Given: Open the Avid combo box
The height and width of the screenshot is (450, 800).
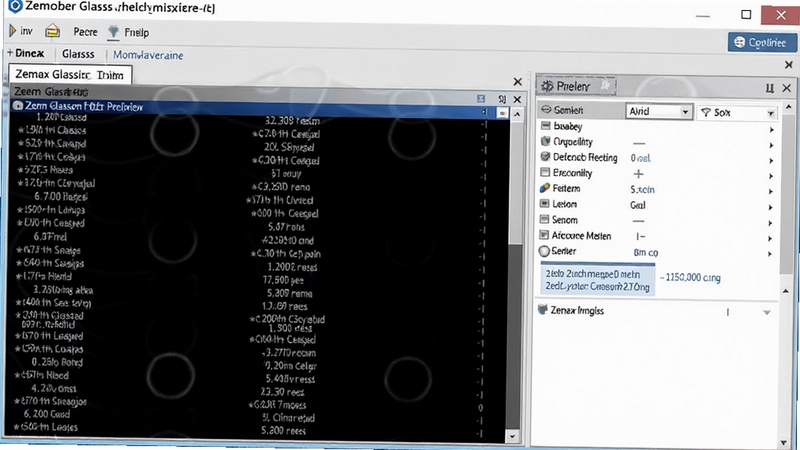Looking at the screenshot, I should 659,111.
